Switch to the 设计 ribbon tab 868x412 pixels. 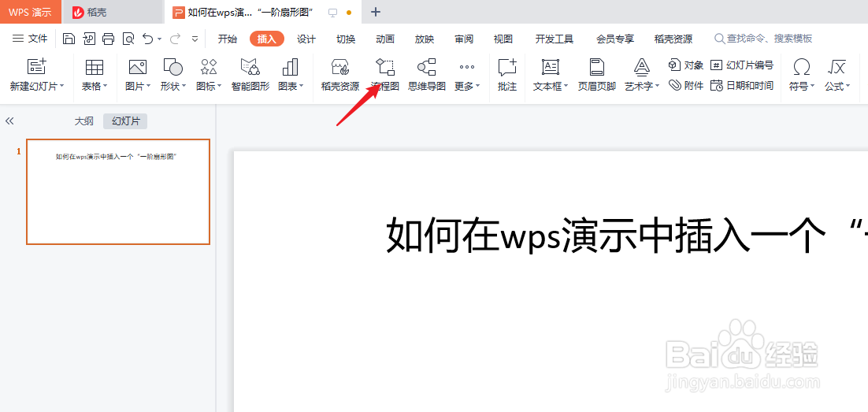coord(306,39)
